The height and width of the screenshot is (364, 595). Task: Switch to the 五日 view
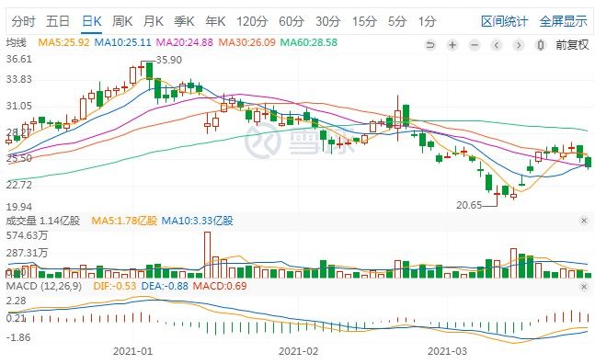pyautogui.click(x=58, y=21)
